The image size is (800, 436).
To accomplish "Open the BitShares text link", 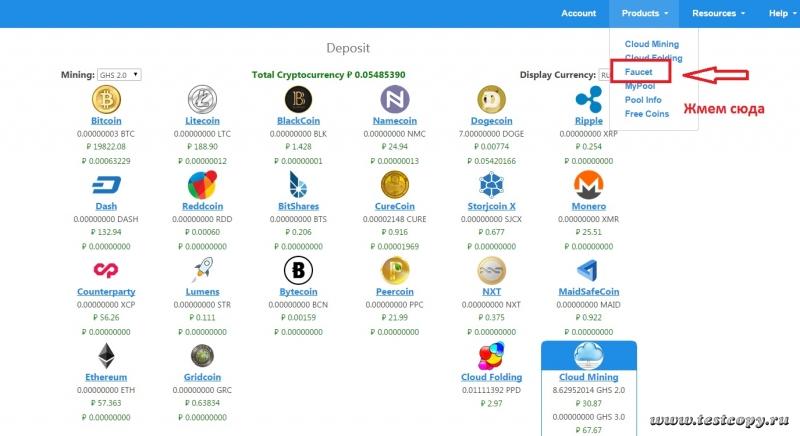I will click(x=298, y=206).
